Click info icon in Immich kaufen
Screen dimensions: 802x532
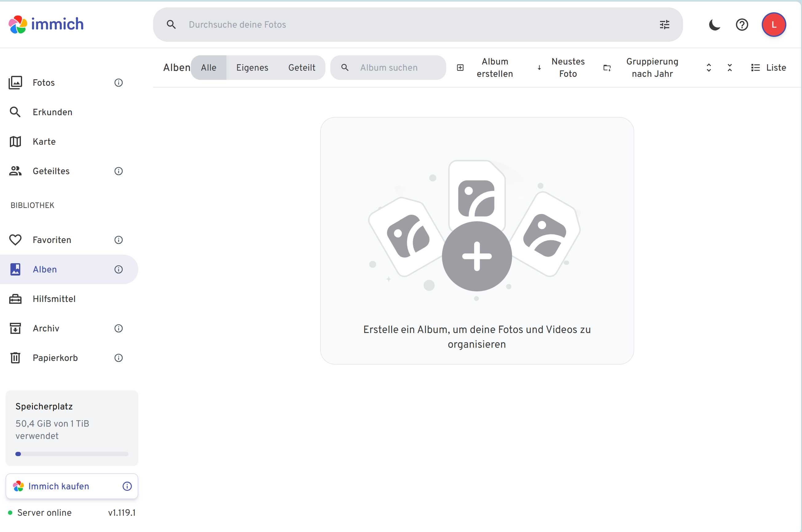coord(127,486)
